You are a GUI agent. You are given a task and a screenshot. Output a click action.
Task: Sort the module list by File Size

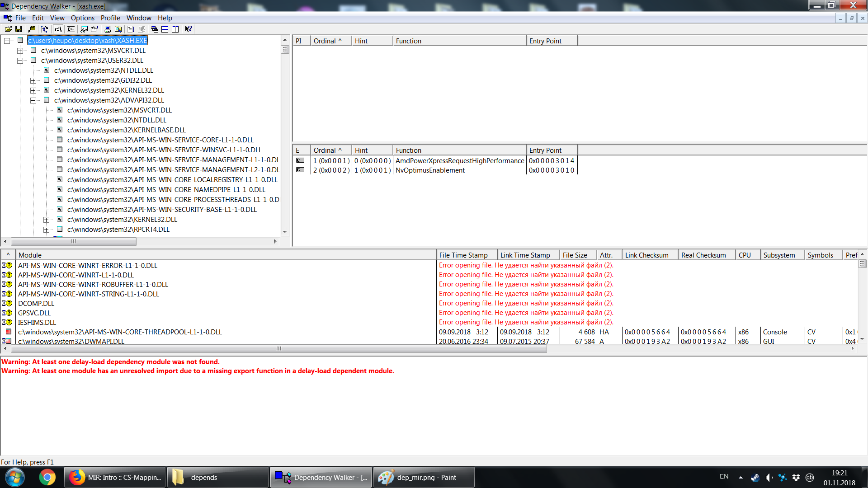coord(578,255)
